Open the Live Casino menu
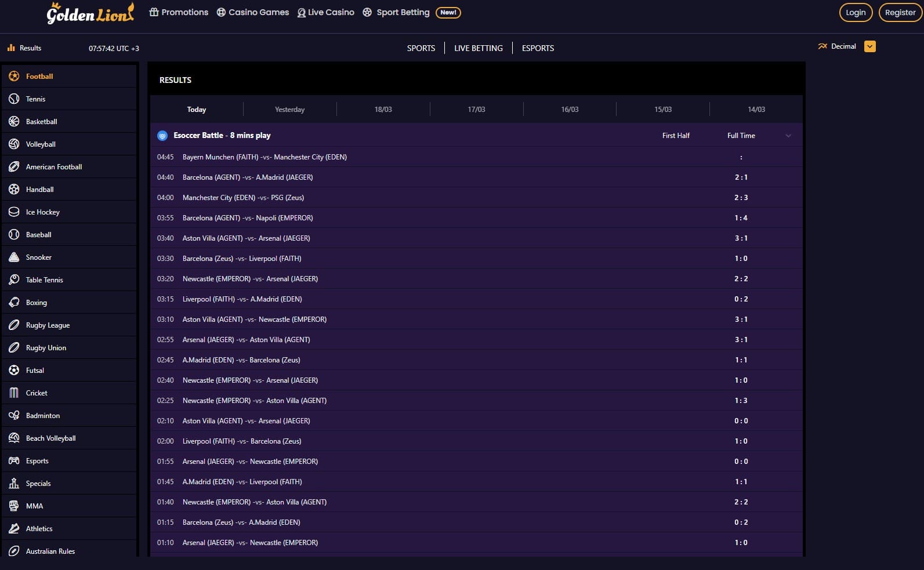Screen dimensions: 924x570 tap(325, 12)
